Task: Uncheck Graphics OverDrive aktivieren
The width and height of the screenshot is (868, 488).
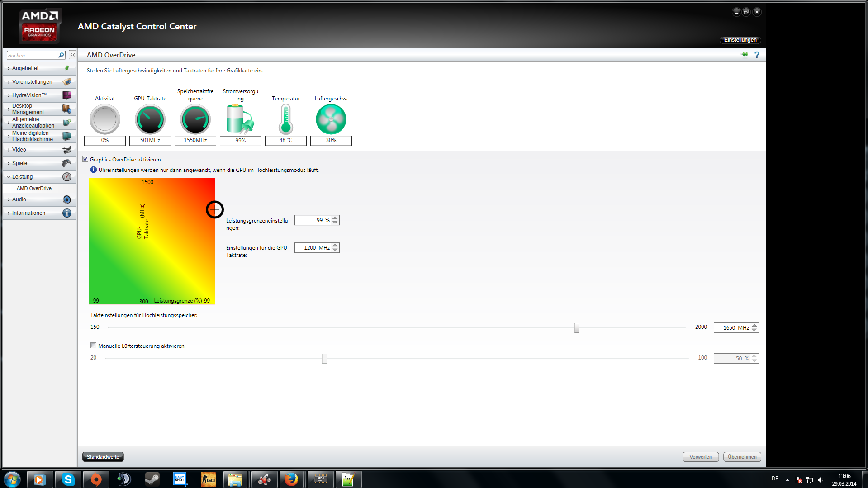Action: [85, 159]
